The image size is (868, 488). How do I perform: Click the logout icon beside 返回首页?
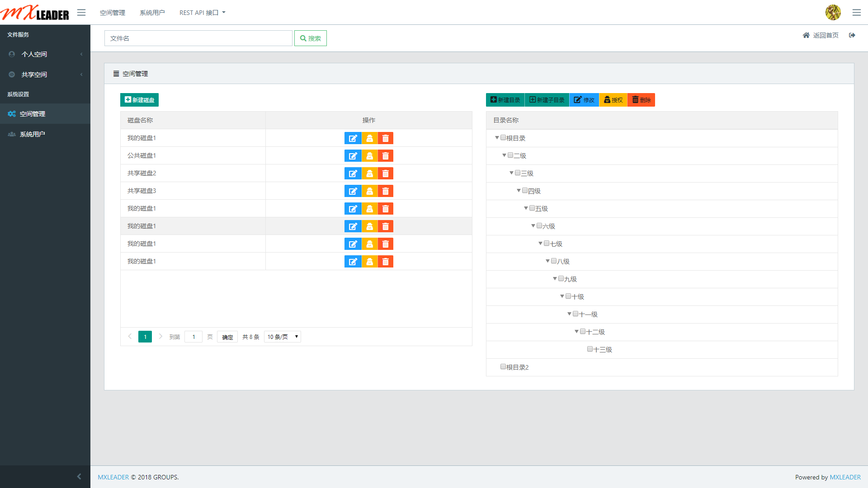(852, 35)
